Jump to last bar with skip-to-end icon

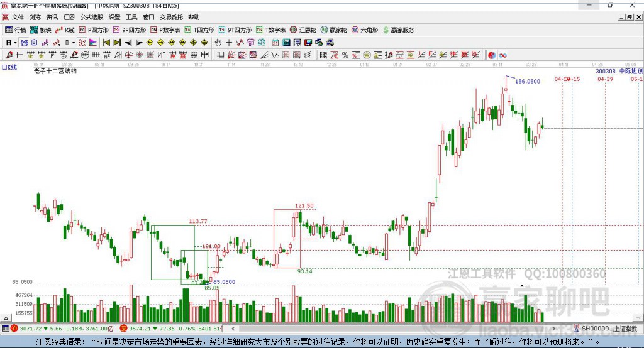pyautogui.click(x=117, y=43)
